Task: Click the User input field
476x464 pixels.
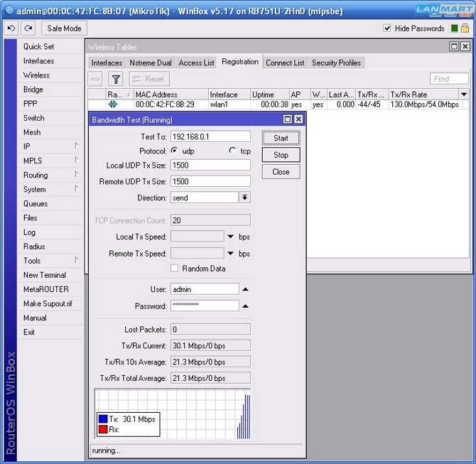Action: 205,289
